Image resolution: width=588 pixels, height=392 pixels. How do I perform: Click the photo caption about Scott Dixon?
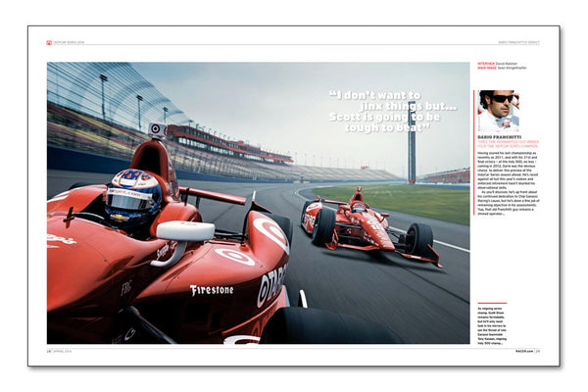492,325
